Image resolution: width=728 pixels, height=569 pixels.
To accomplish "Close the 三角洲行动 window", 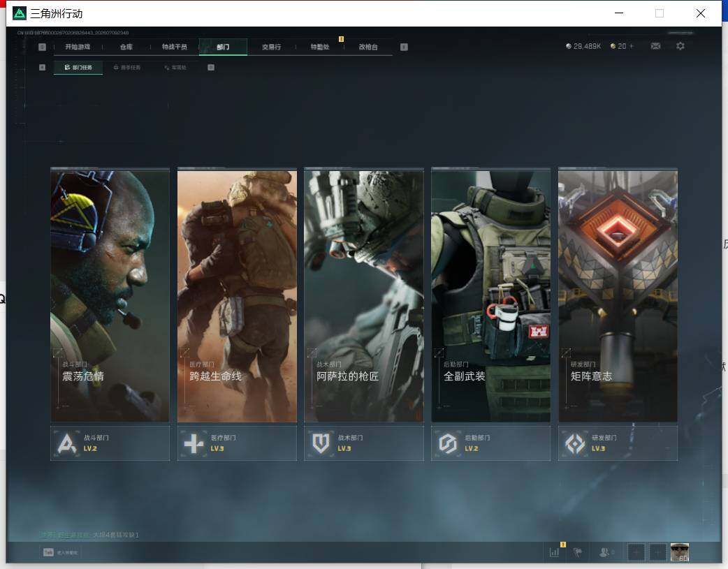I will [701, 13].
